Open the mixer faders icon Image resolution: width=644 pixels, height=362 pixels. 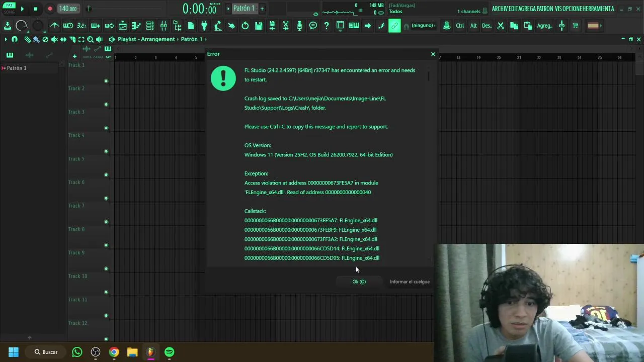pyautogui.click(x=164, y=26)
